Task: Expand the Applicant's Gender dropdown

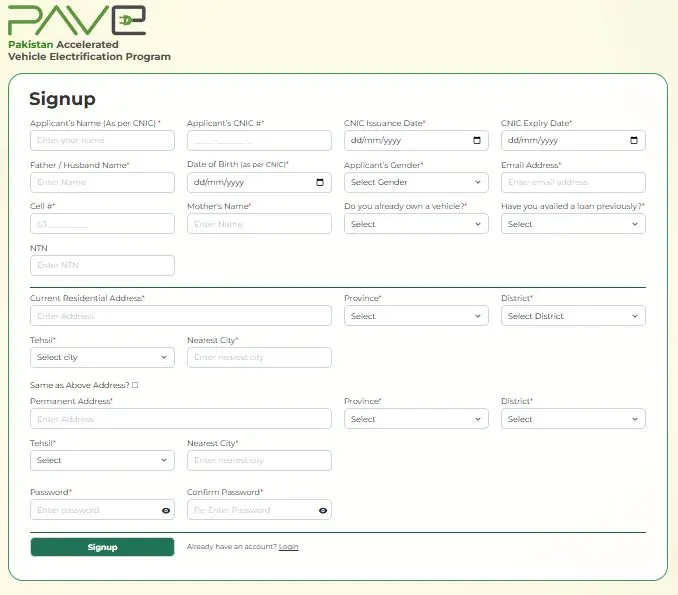Action: [x=416, y=183]
